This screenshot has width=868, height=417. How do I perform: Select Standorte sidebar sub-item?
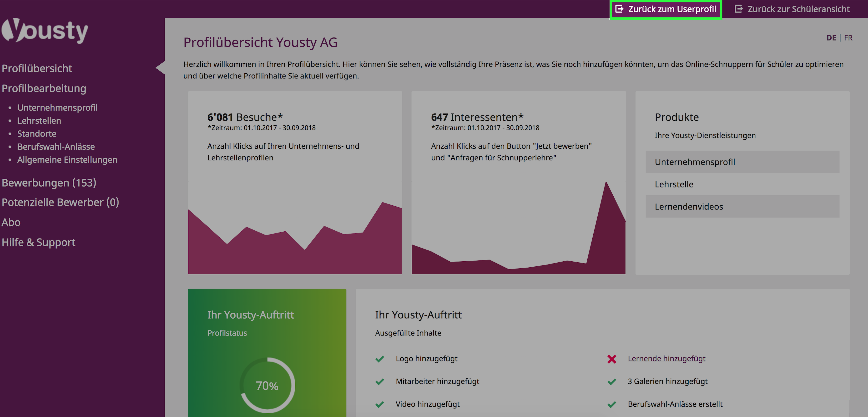(37, 133)
